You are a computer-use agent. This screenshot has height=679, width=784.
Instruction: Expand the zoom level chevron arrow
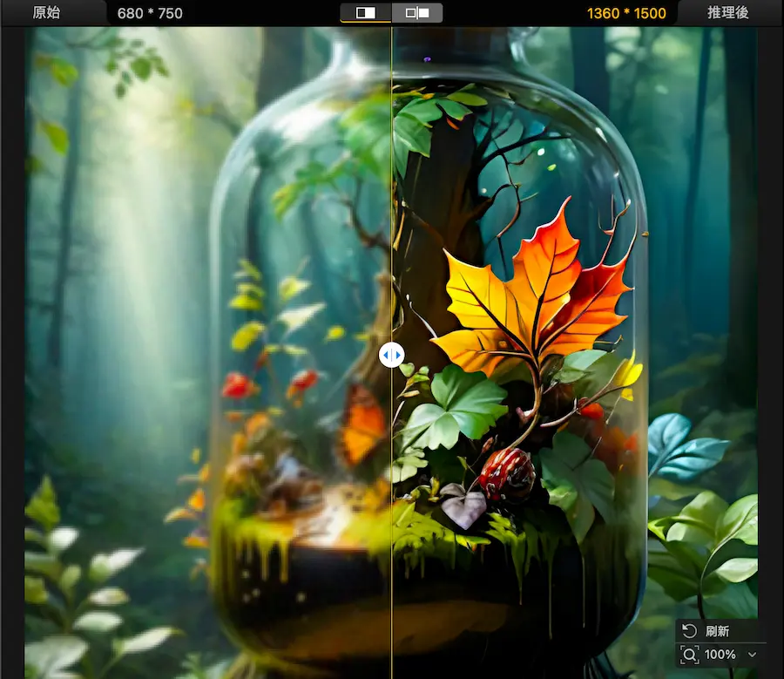(752, 655)
